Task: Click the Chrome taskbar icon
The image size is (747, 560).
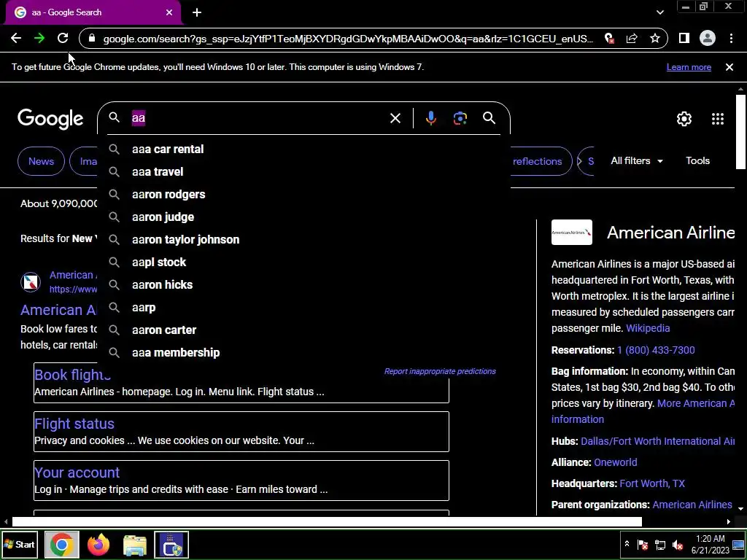Action: tap(61, 545)
